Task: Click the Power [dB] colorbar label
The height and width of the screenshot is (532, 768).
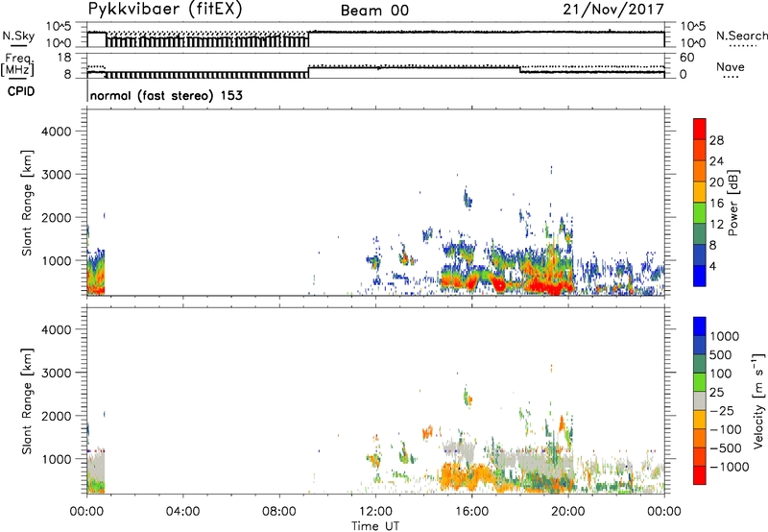Action: point(733,203)
